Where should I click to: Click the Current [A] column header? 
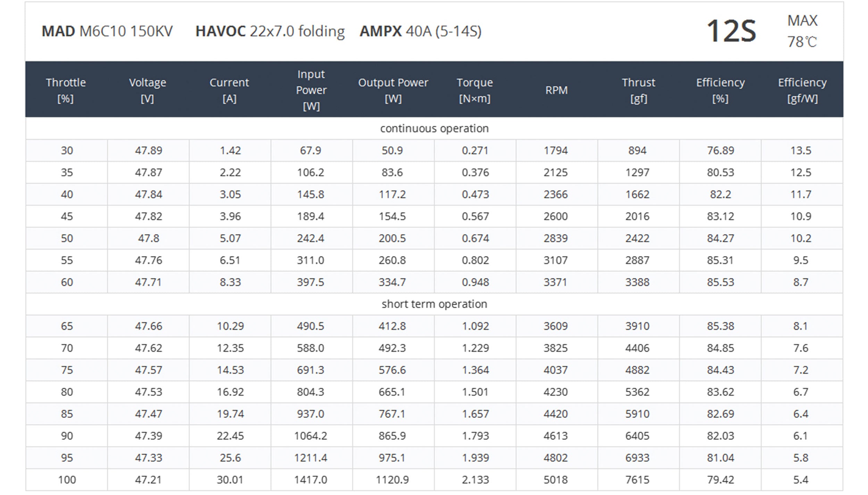point(229,90)
